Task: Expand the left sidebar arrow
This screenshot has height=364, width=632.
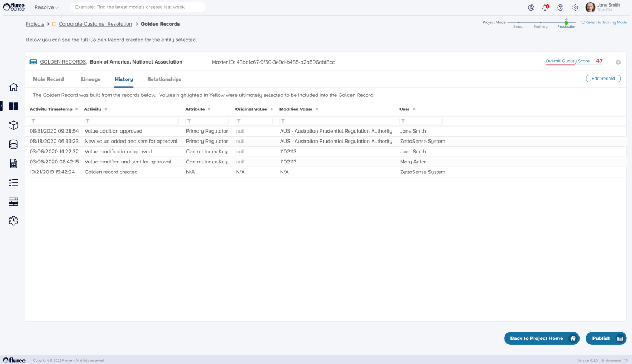Action: click(2, 106)
